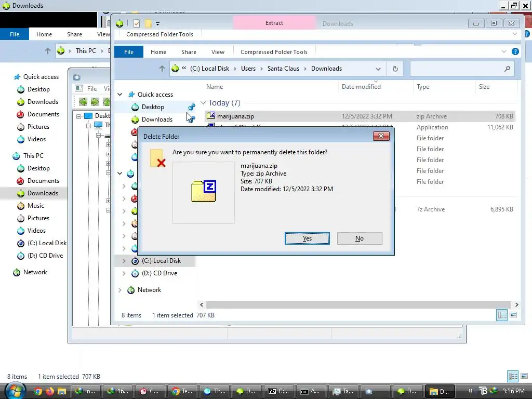Click the green Up arrow in the middle window
The width and height of the screenshot is (532, 399).
click(x=106, y=101)
